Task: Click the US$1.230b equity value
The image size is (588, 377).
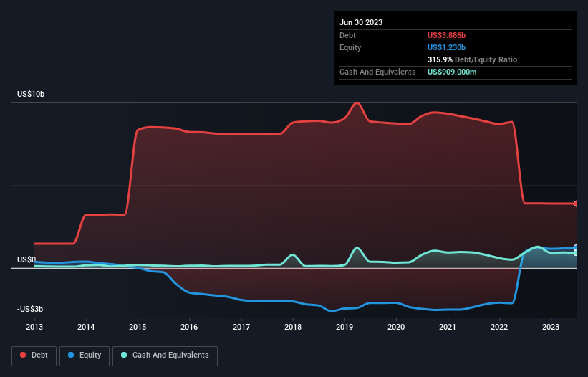Action: pos(446,47)
